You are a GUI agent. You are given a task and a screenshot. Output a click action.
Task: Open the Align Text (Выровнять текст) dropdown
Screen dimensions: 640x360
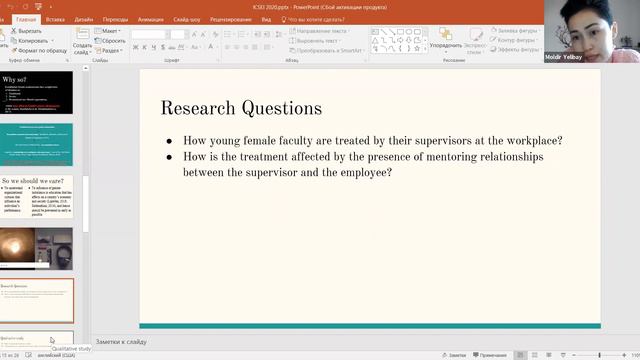(x=314, y=41)
